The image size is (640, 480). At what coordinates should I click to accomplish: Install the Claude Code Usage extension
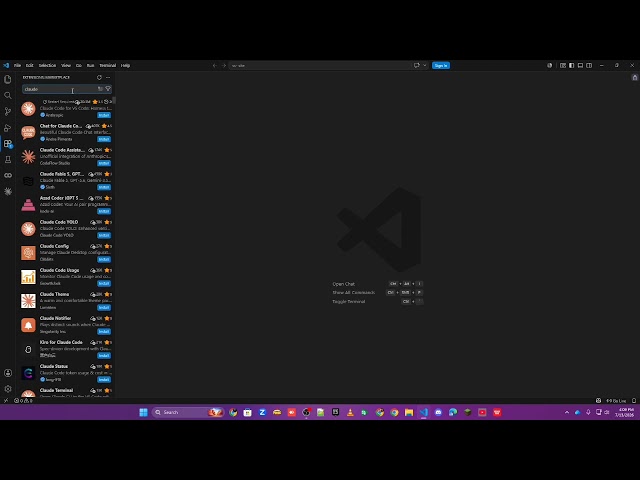[104, 283]
